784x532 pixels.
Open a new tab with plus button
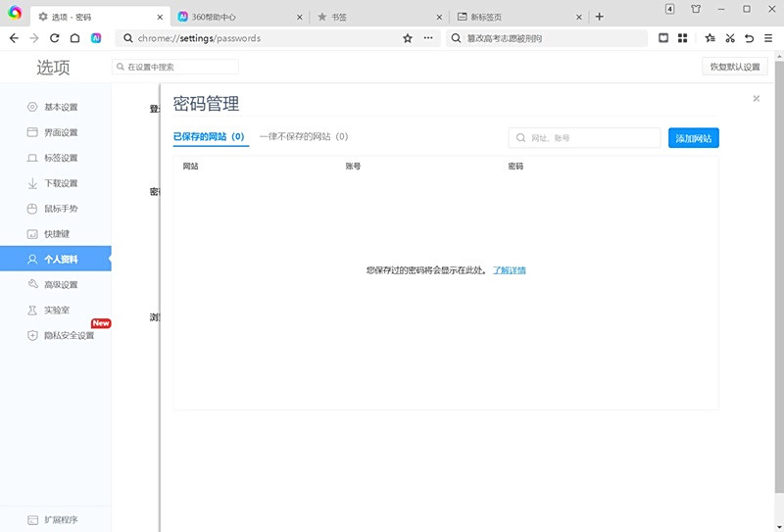(600, 17)
